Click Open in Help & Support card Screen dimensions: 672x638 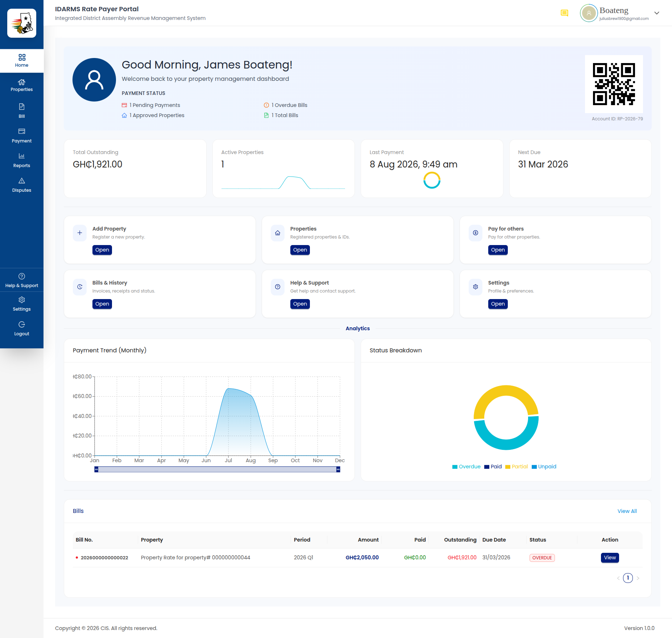point(300,304)
